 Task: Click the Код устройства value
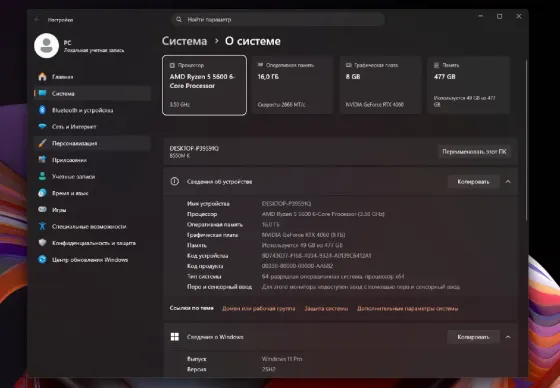click(316, 255)
